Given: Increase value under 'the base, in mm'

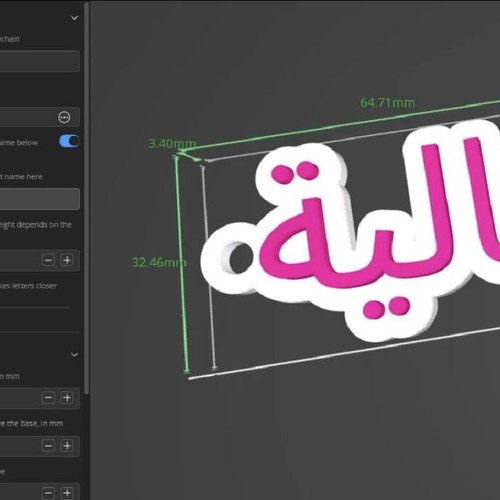Looking at the screenshot, I should (x=67, y=446).
